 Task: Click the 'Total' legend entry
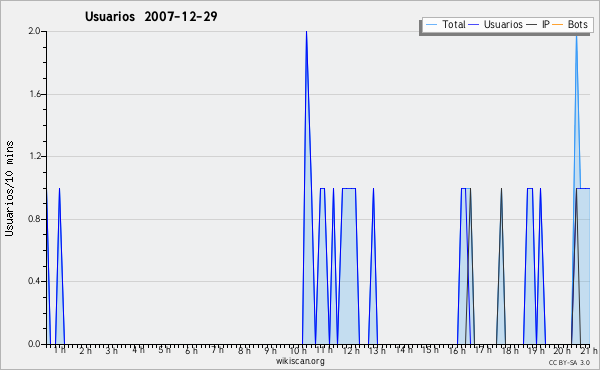tap(446, 24)
